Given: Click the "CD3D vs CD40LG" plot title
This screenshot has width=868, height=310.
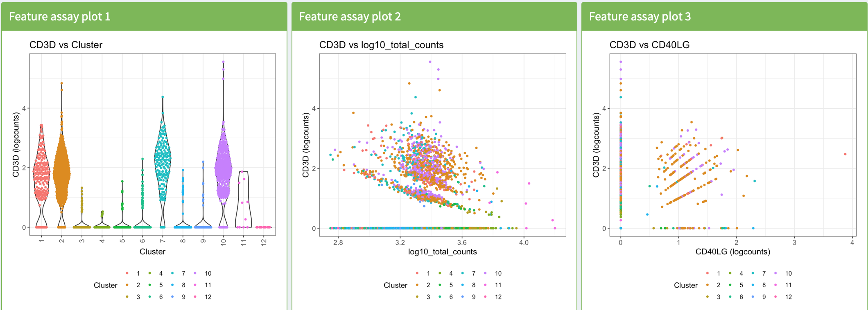Looking at the screenshot, I should click(x=649, y=45).
